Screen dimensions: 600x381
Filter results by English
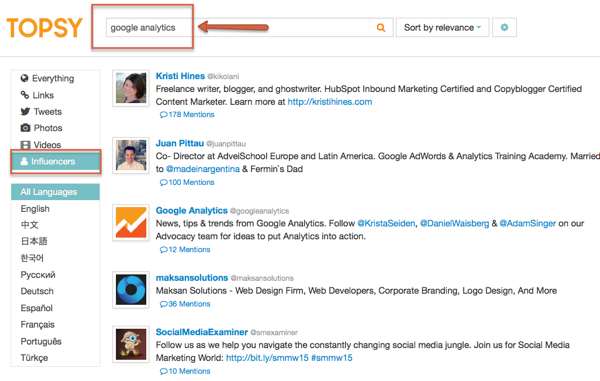[35, 208]
